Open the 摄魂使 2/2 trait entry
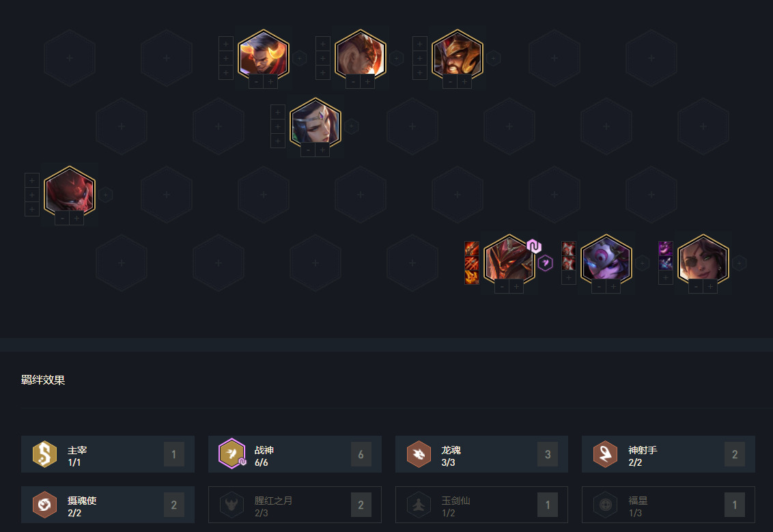The height and width of the screenshot is (532, 773). [x=108, y=505]
